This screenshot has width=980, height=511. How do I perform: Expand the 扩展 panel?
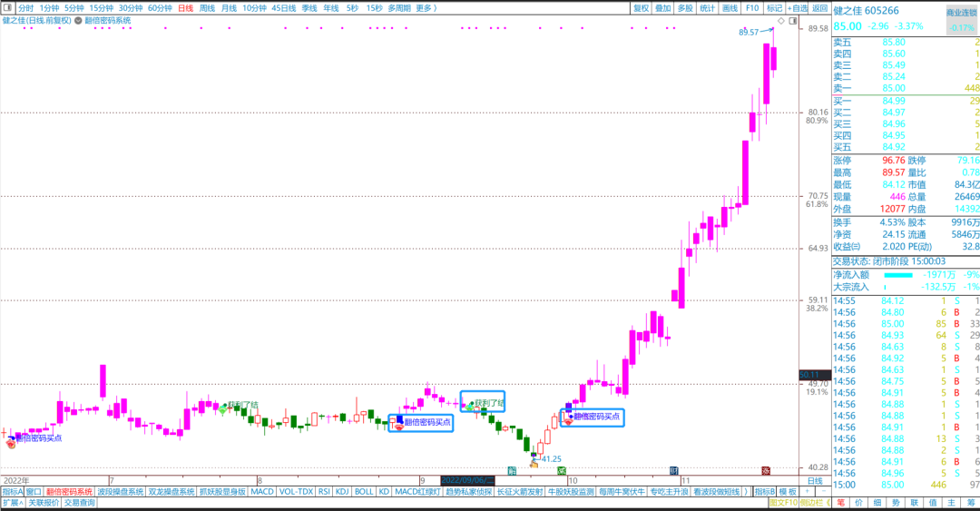pos(13,503)
